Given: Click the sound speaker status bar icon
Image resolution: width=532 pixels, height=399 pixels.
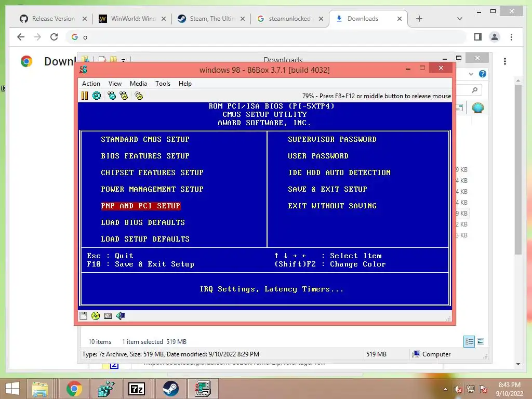Looking at the screenshot, I should pos(121,316).
